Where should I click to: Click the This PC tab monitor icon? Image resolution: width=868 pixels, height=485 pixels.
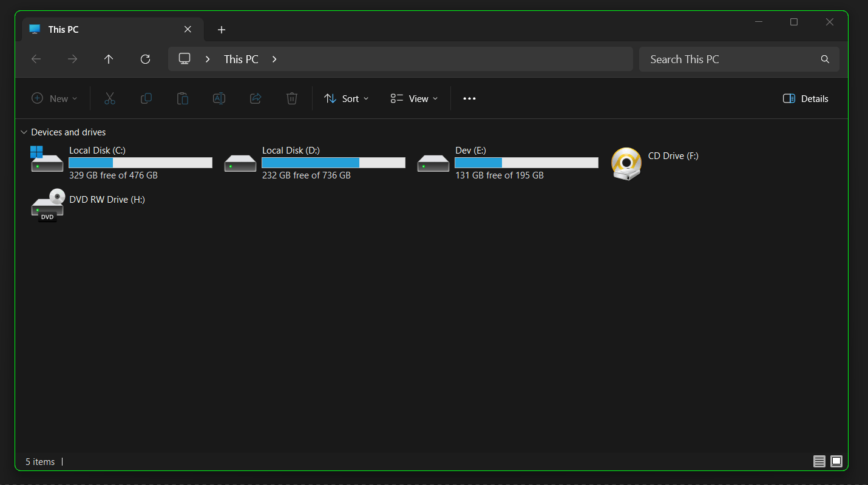[35, 29]
